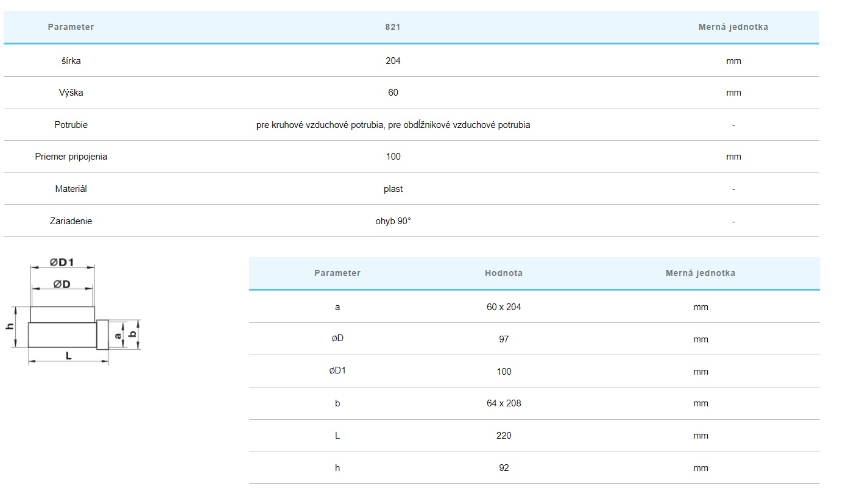868x488 pixels.
Task: Select the "60 x 204" value
Action: pyautogui.click(x=504, y=307)
